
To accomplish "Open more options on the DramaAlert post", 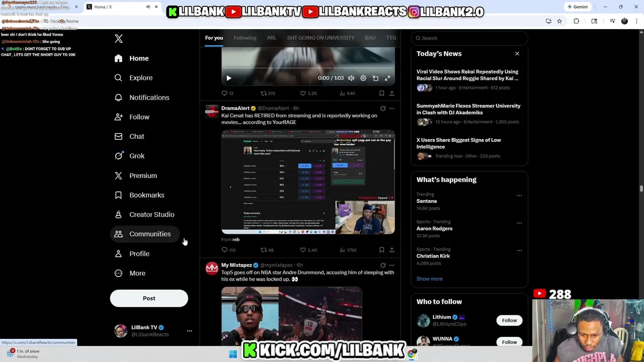I will [392, 108].
